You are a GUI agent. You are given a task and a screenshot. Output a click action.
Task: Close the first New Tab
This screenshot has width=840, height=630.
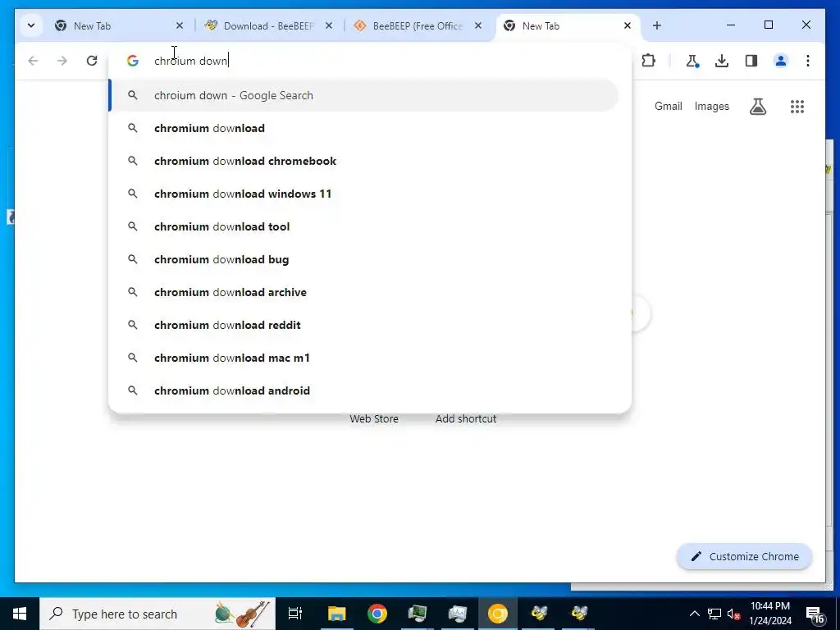pyautogui.click(x=180, y=25)
